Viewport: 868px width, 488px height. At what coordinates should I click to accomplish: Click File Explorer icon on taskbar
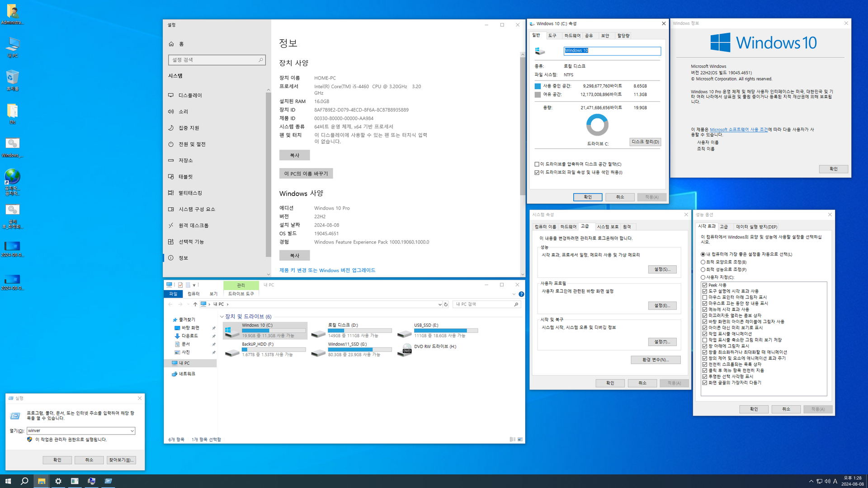(x=41, y=481)
